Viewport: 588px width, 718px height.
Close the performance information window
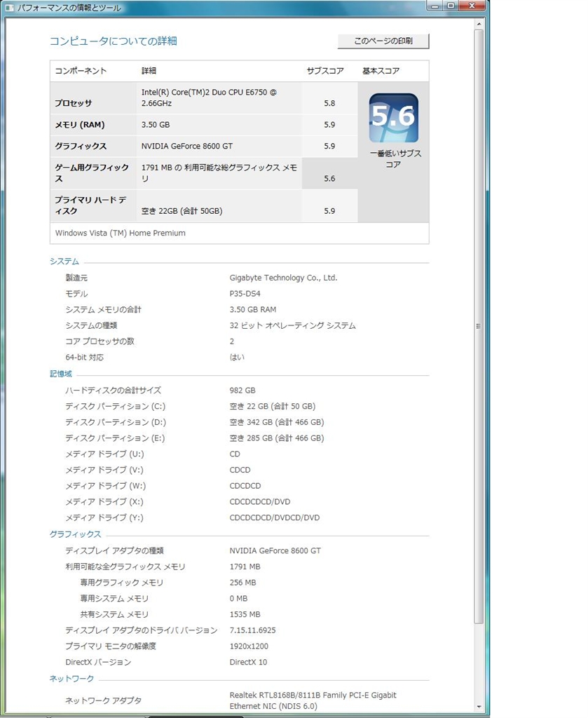[x=472, y=6]
